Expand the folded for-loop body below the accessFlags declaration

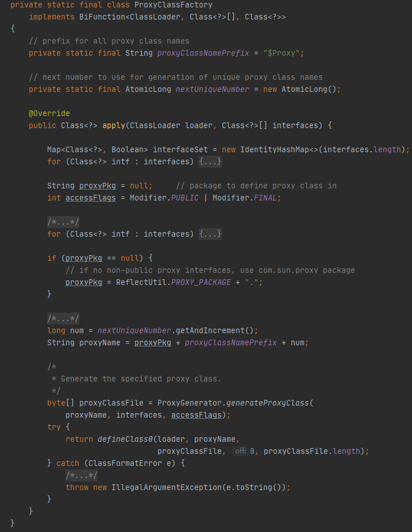point(210,234)
